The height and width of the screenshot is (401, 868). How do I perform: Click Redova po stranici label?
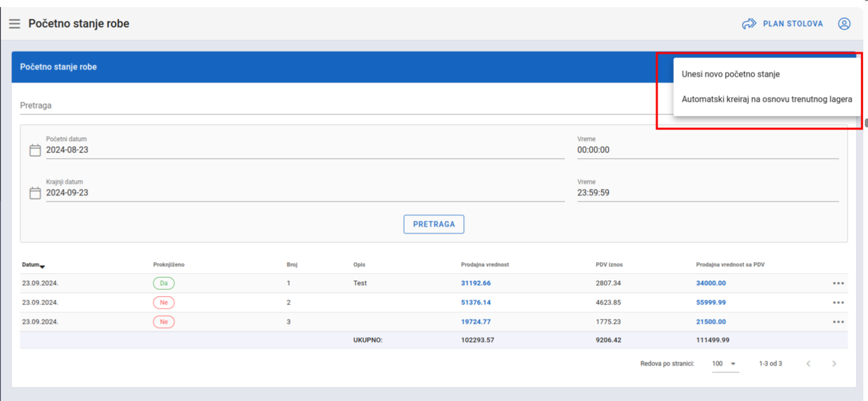coord(667,363)
